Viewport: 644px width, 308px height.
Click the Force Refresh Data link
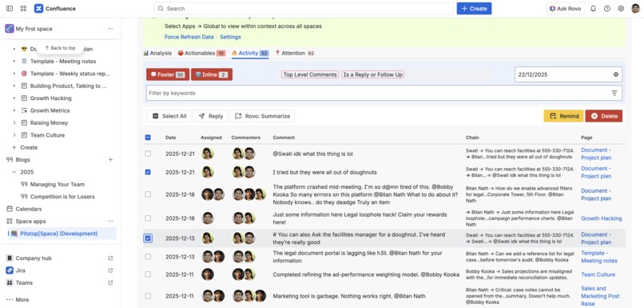tap(189, 37)
